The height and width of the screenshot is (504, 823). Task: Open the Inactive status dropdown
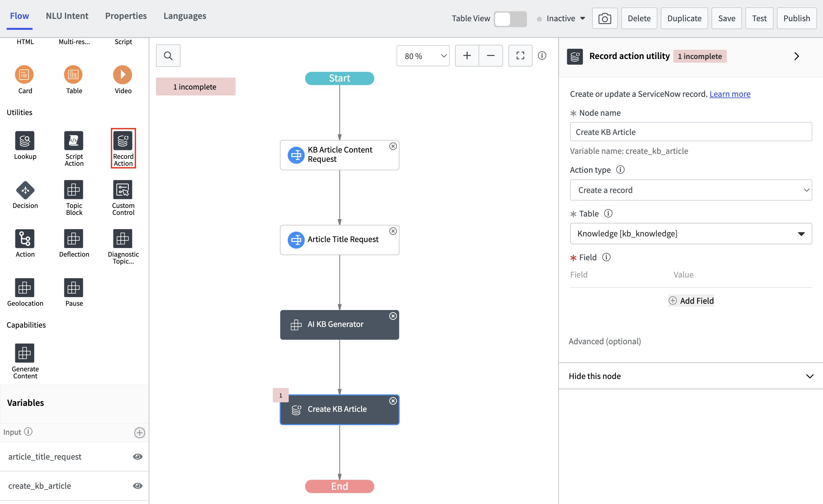(x=561, y=18)
